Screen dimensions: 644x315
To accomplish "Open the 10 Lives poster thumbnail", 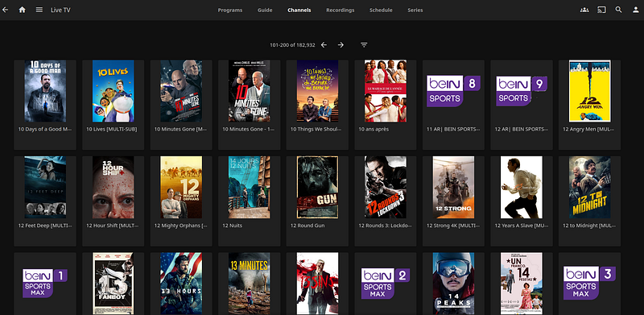I will (x=113, y=91).
